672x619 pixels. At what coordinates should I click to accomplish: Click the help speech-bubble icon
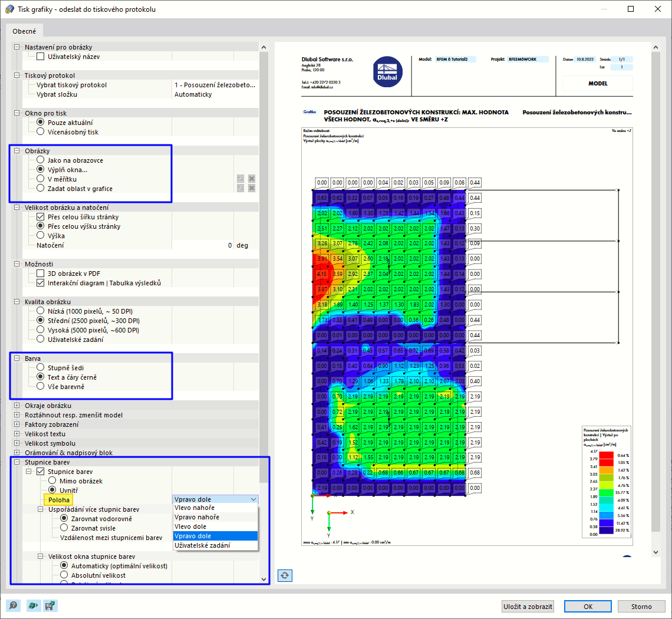coord(14,605)
